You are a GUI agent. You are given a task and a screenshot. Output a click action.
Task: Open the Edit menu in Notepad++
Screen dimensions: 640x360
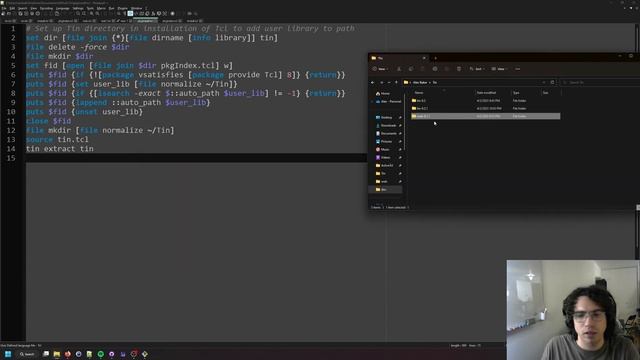(12, 8)
